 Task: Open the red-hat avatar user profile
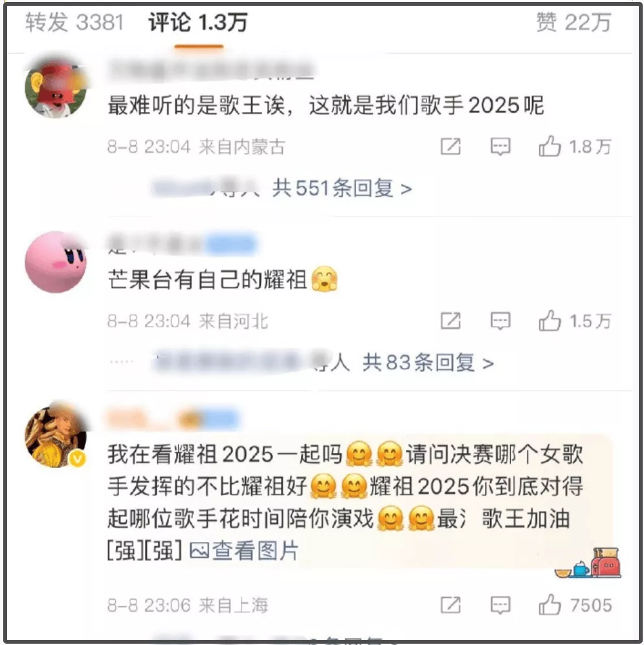(56, 87)
